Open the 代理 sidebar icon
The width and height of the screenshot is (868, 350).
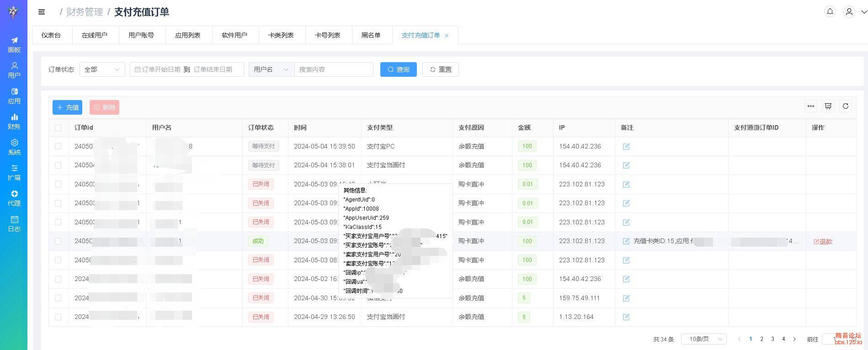(14, 198)
